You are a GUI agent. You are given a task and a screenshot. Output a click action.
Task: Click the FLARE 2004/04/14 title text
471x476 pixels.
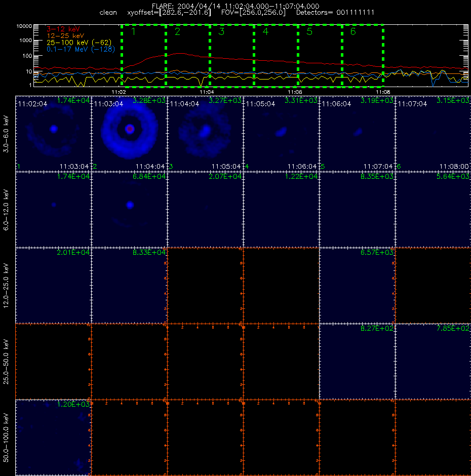pyautogui.click(x=235, y=6)
